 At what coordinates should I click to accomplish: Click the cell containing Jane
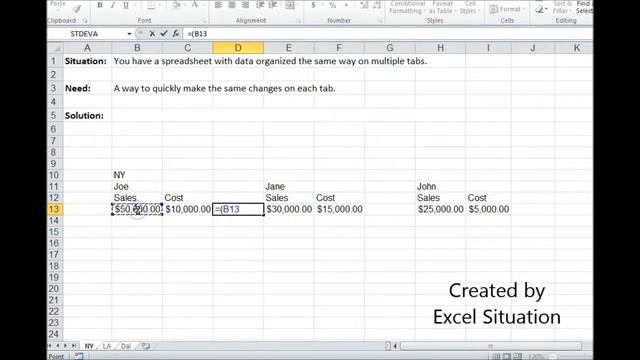click(x=289, y=187)
